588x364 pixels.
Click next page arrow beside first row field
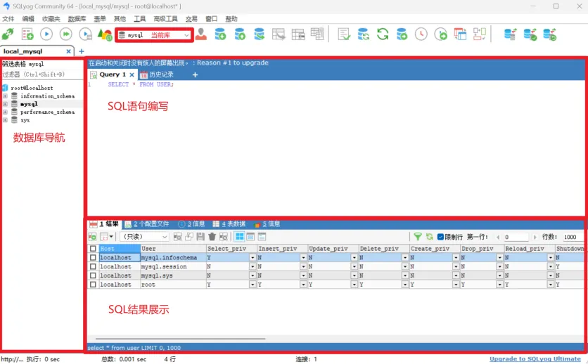(535, 237)
